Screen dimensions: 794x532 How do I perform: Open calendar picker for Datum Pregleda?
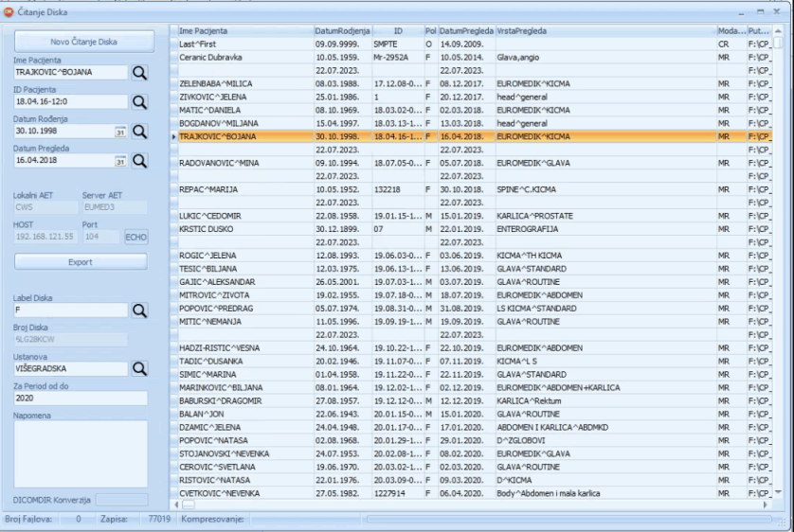(x=120, y=161)
